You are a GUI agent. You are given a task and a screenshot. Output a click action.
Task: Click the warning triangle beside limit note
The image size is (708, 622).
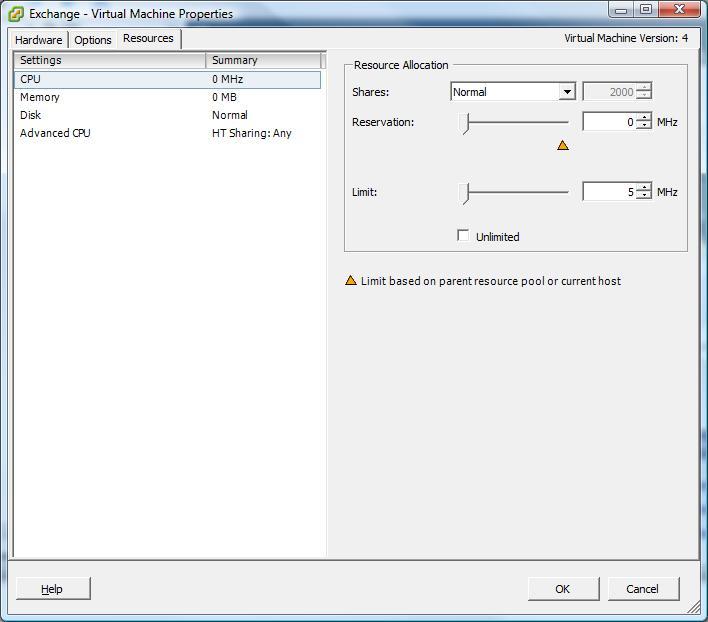351,281
